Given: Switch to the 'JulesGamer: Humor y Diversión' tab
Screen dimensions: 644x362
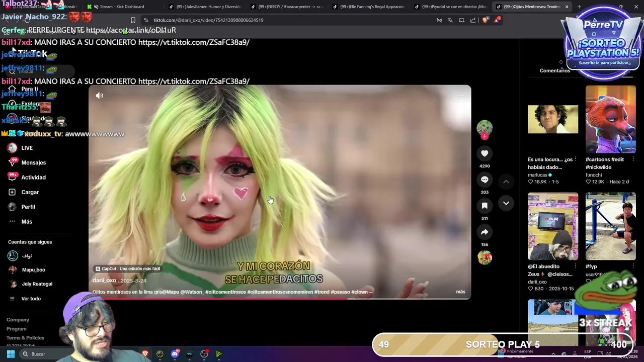Looking at the screenshot, I should coord(205,7).
